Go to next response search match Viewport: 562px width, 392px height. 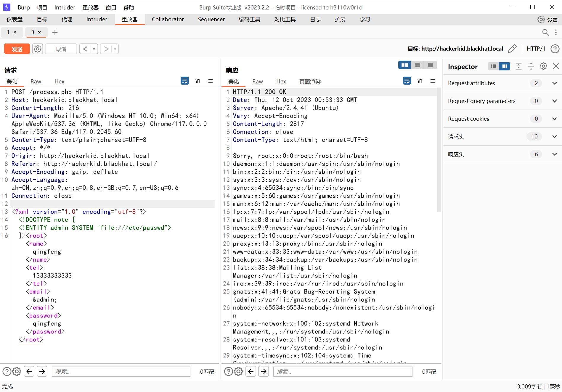tap(264, 371)
